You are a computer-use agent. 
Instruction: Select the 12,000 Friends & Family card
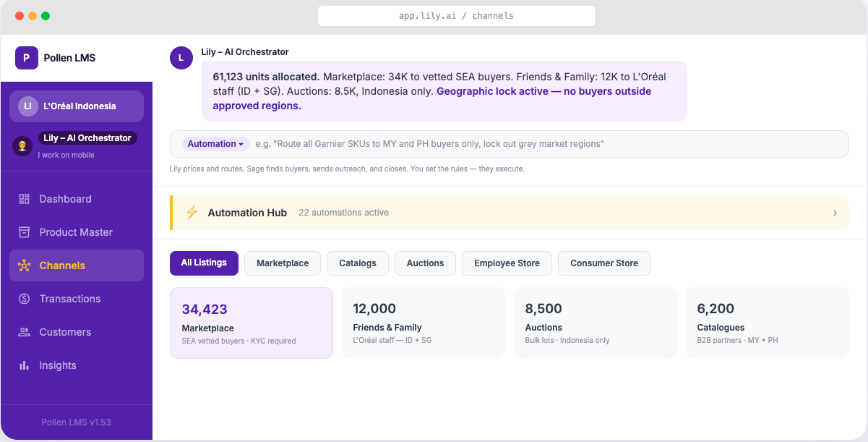point(424,323)
